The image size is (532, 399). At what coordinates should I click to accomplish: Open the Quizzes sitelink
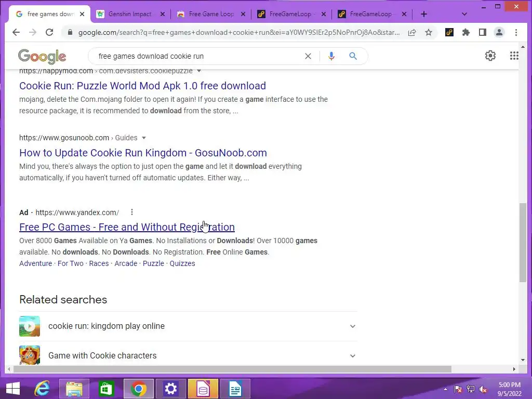point(182,263)
